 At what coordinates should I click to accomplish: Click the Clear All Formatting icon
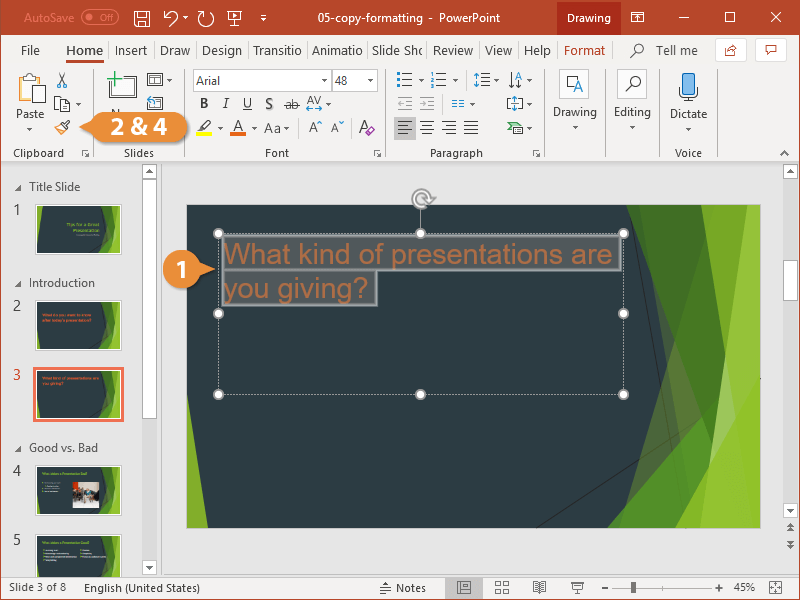pos(366,127)
